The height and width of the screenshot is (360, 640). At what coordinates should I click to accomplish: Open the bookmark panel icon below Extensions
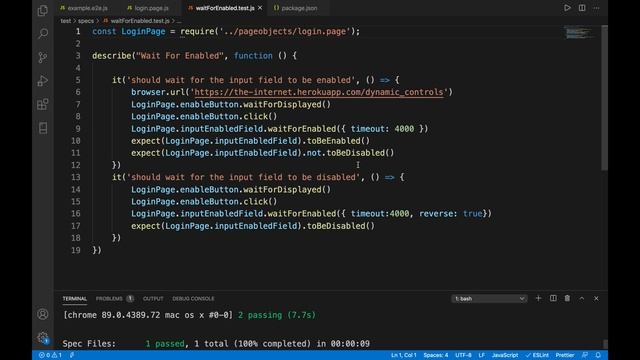coord(42,128)
